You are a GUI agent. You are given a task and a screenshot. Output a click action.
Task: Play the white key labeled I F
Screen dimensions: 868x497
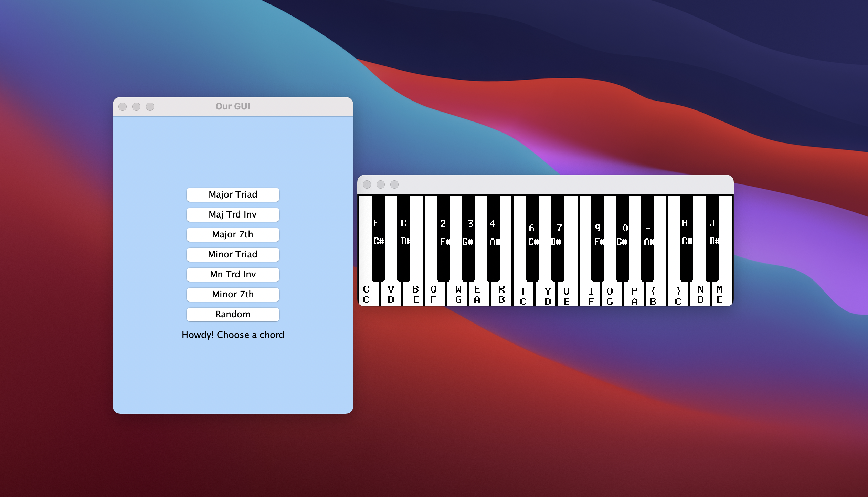(591, 296)
